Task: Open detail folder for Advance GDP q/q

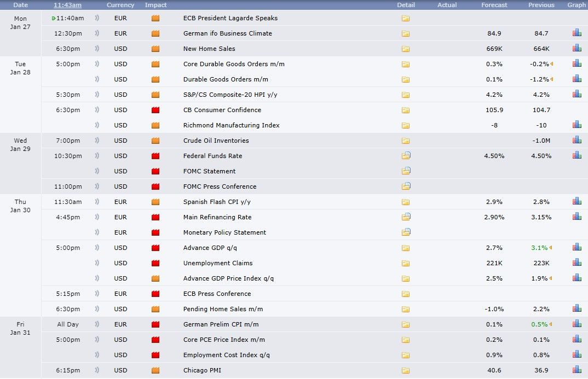Action: [406, 248]
